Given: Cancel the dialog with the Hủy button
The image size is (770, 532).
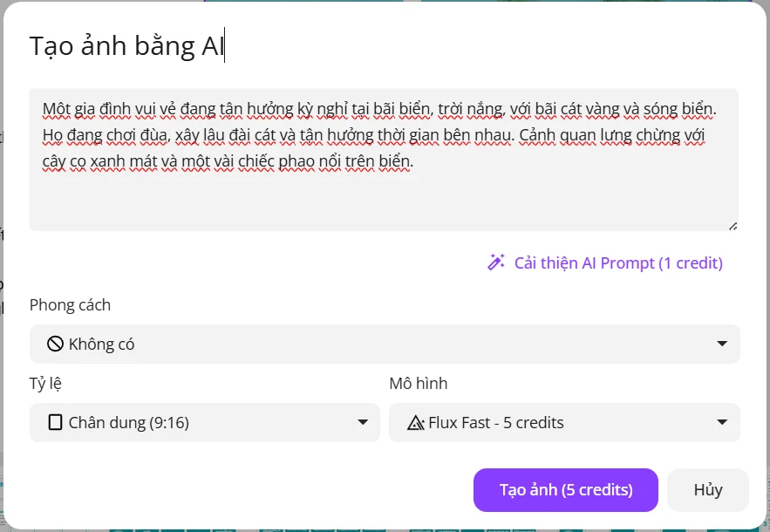Looking at the screenshot, I should tap(707, 490).
